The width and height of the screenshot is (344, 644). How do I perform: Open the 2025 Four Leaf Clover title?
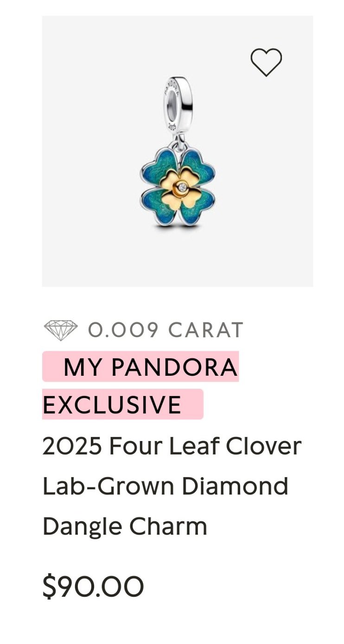tap(172, 446)
